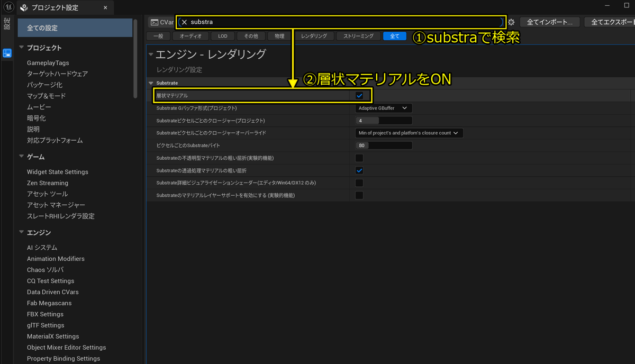Image resolution: width=635 pixels, height=364 pixels.
Task: Collapse ゲーム section in sidebar
Action: pos(22,157)
